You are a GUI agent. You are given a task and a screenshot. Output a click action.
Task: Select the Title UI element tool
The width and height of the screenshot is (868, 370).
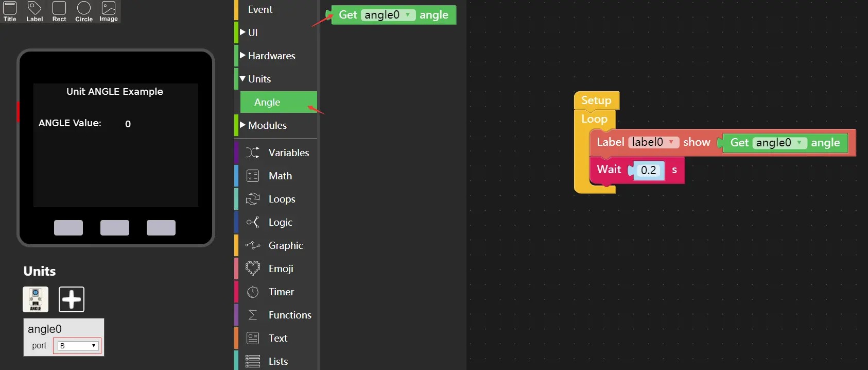[x=10, y=11]
